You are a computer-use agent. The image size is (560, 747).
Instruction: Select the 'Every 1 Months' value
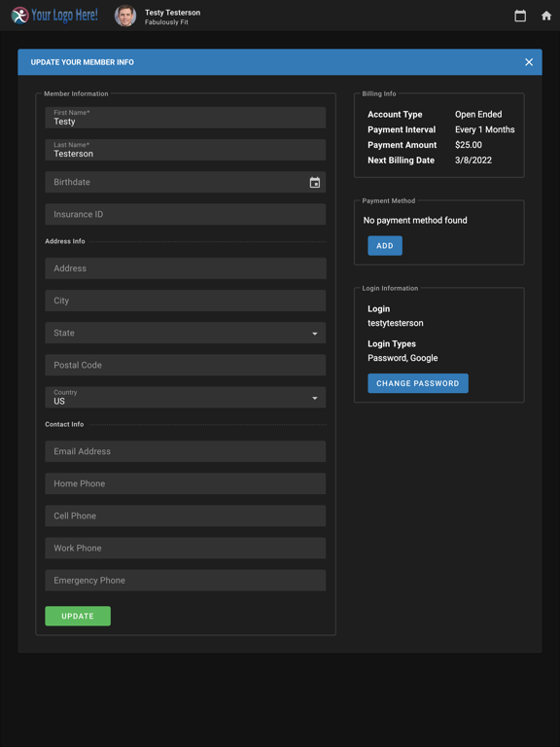coord(484,129)
